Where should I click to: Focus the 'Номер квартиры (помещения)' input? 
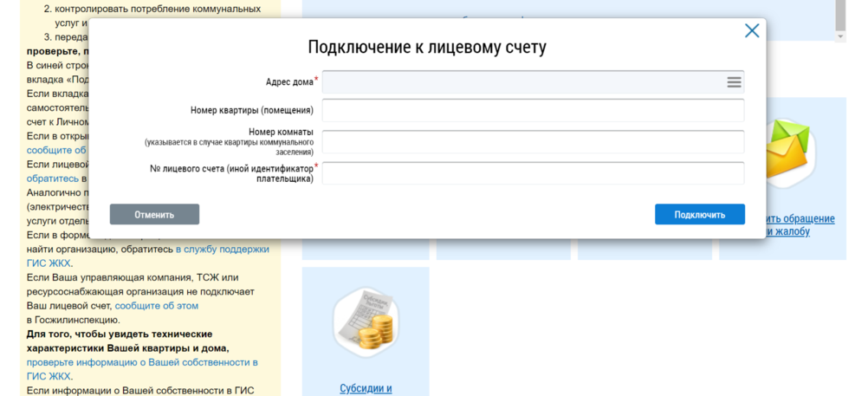[x=533, y=111]
